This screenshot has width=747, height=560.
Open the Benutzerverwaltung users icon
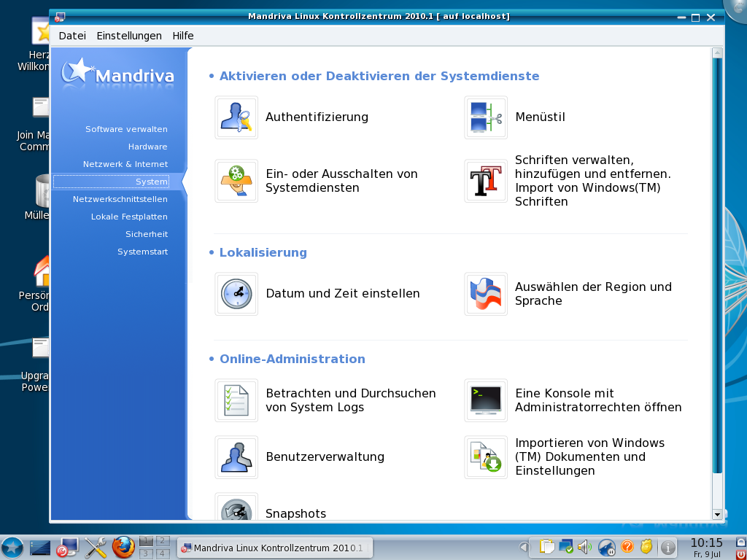click(236, 457)
